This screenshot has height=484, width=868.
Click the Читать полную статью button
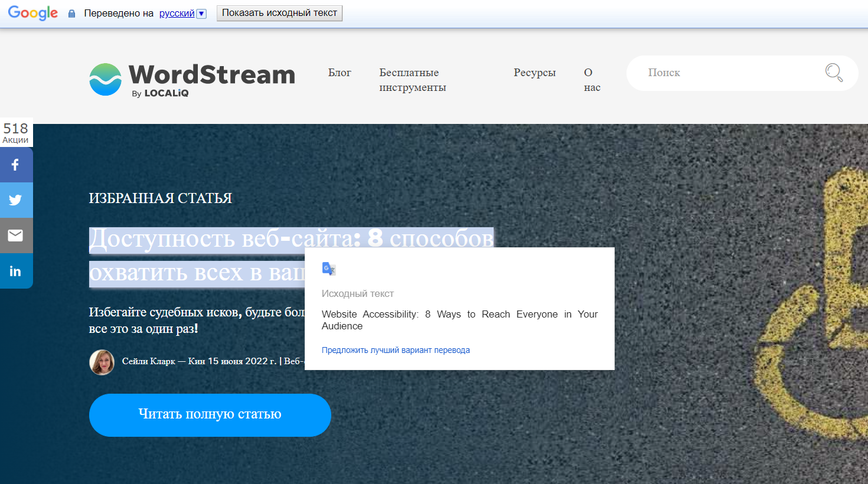tap(210, 415)
